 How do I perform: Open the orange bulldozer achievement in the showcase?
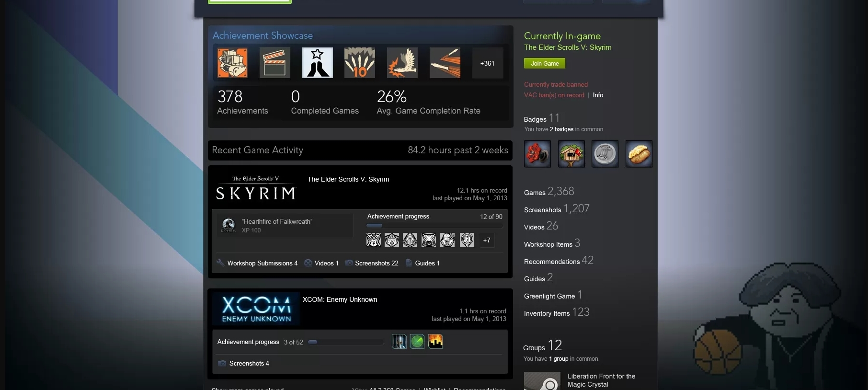click(232, 63)
